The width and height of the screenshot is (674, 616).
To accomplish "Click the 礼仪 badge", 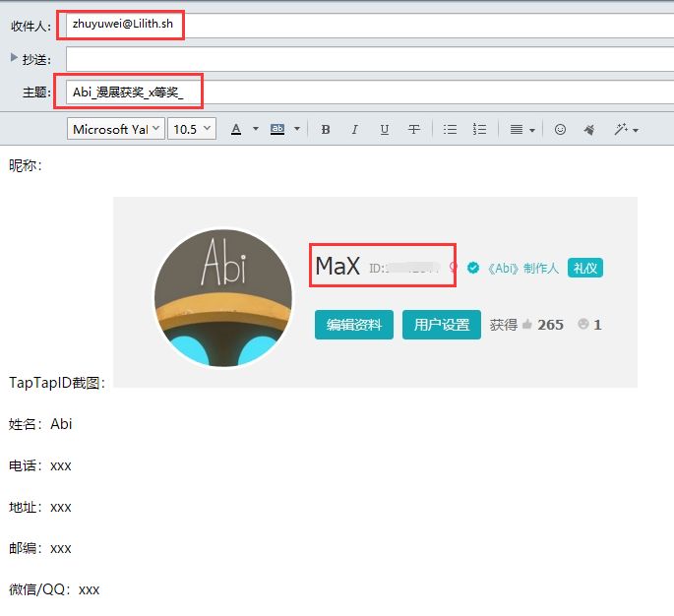I will click(585, 268).
